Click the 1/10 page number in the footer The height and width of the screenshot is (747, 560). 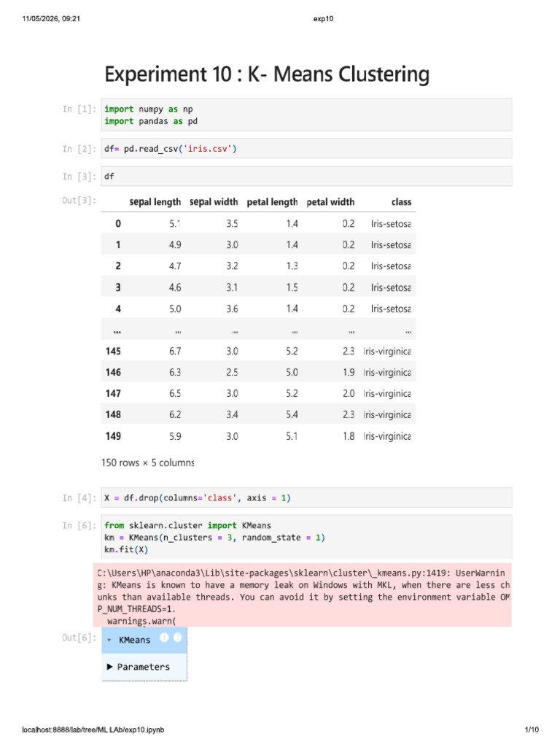click(532, 729)
